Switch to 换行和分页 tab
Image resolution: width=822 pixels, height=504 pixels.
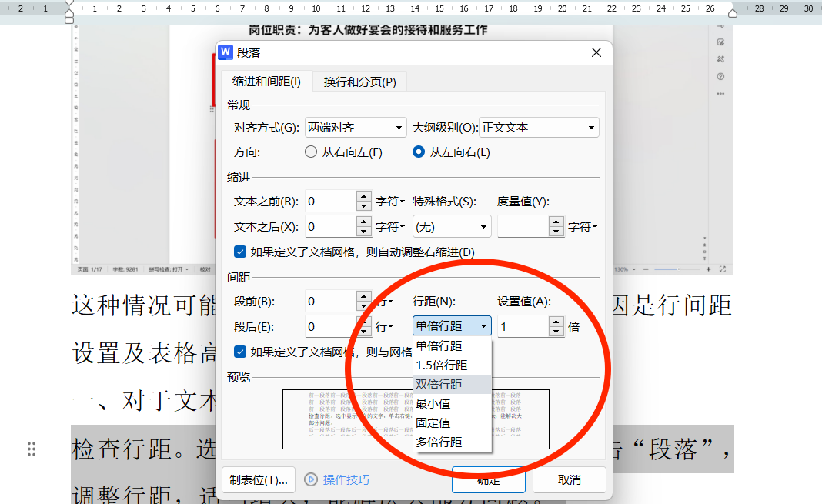coord(359,82)
